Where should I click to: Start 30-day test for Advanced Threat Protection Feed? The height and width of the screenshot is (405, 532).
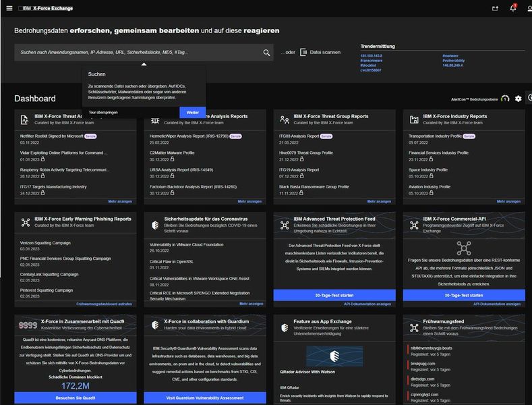tap(334, 295)
